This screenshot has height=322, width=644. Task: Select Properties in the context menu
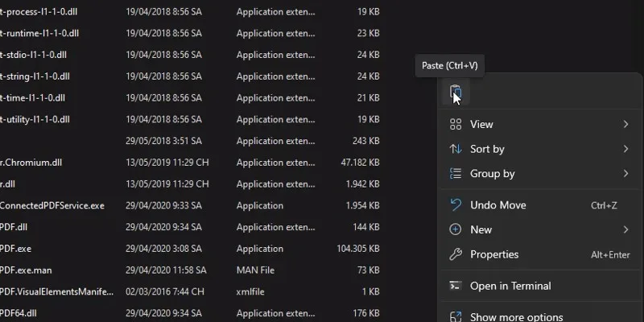coord(494,254)
